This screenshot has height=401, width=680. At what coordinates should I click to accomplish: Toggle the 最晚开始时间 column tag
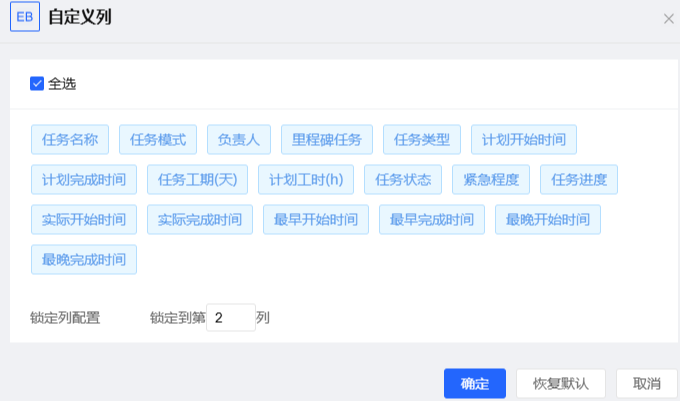coord(548,219)
